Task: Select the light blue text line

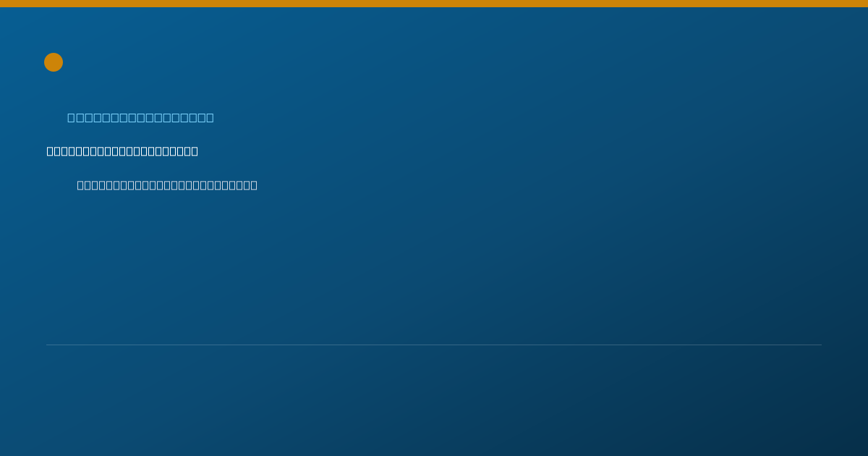Action: pos(140,117)
